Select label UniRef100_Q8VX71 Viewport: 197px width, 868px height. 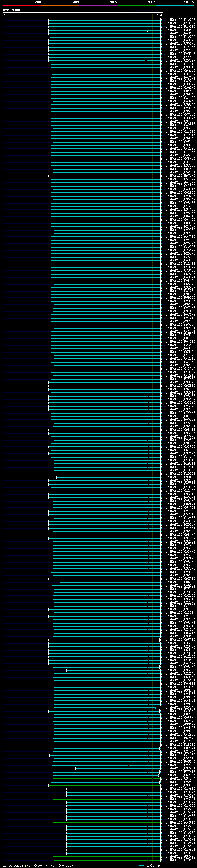[180, 504]
